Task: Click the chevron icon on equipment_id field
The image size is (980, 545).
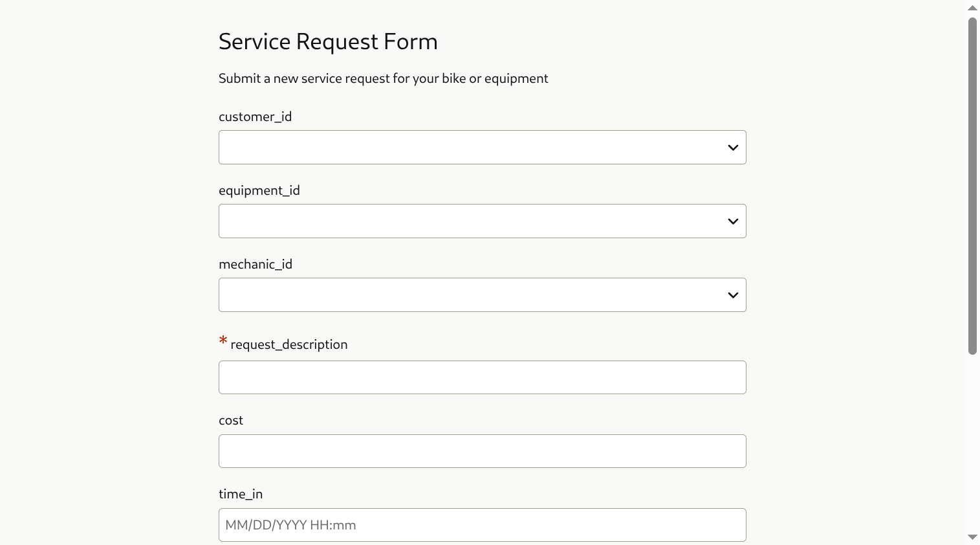Action: pyautogui.click(x=732, y=221)
